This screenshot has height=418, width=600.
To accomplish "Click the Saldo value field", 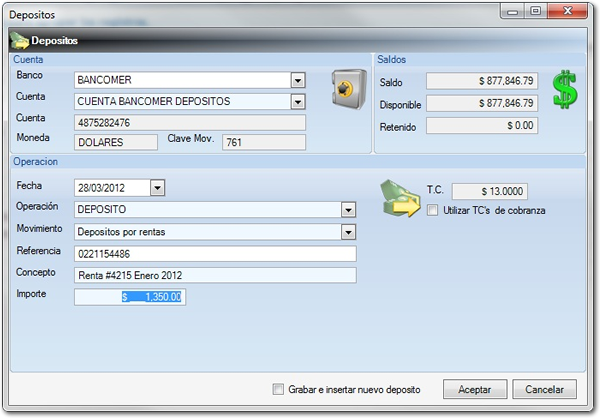I will (482, 81).
